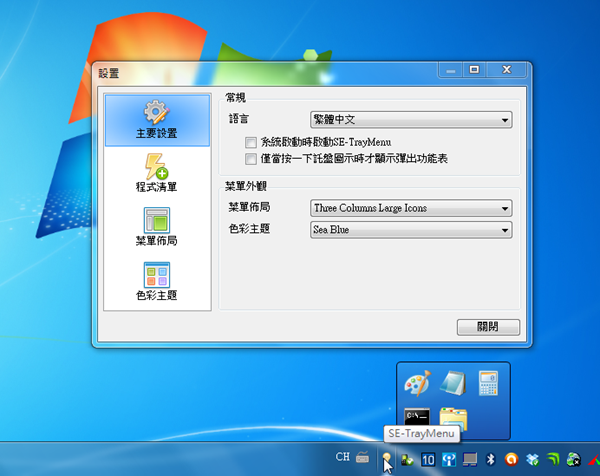The width and height of the screenshot is (600, 476).
Task: Launch Calculator from the tray popup menu
Action: 489,383
